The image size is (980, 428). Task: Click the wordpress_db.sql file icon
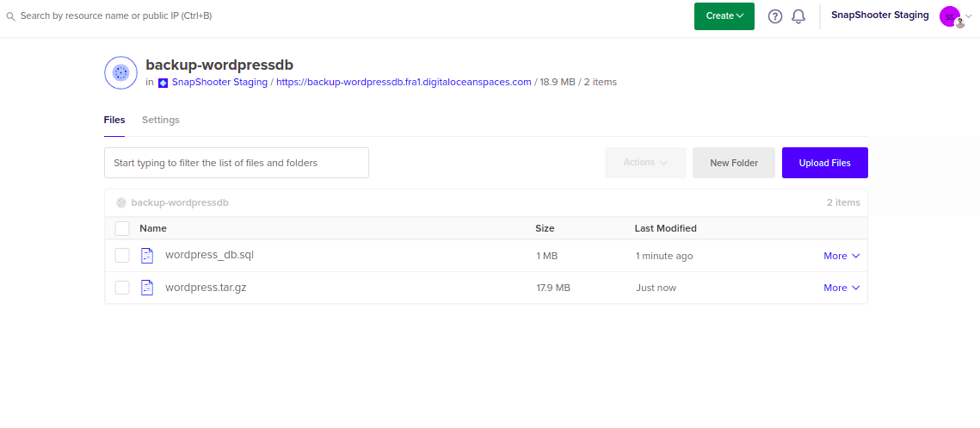coord(147,255)
